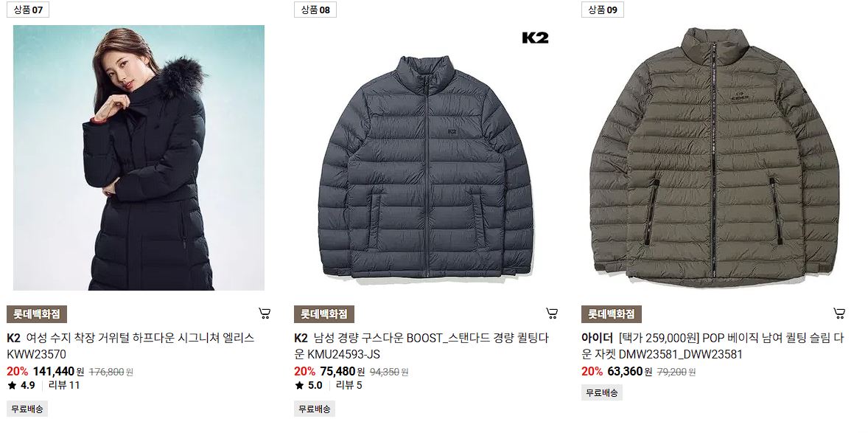This screenshot has width=868, height=433.
Task: Click 무료배송 tag under product 09
Action: click(602, 392)
